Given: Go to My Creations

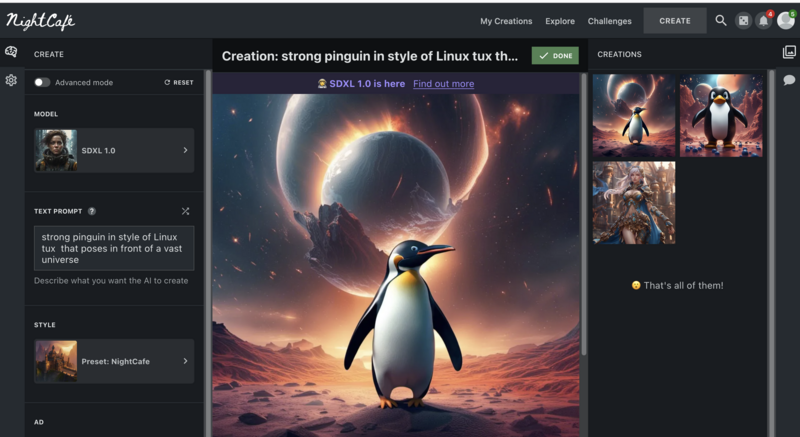Looking at the screenshot, I should coord(506,21).
